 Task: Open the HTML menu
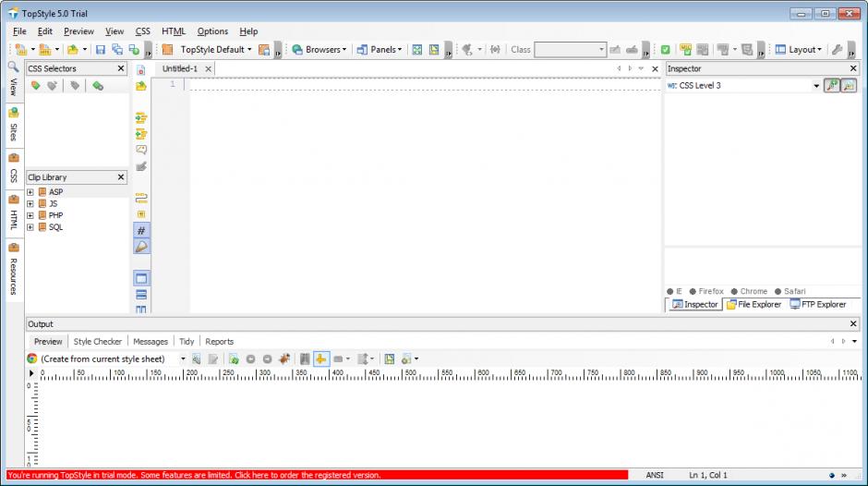coord(174,31)
